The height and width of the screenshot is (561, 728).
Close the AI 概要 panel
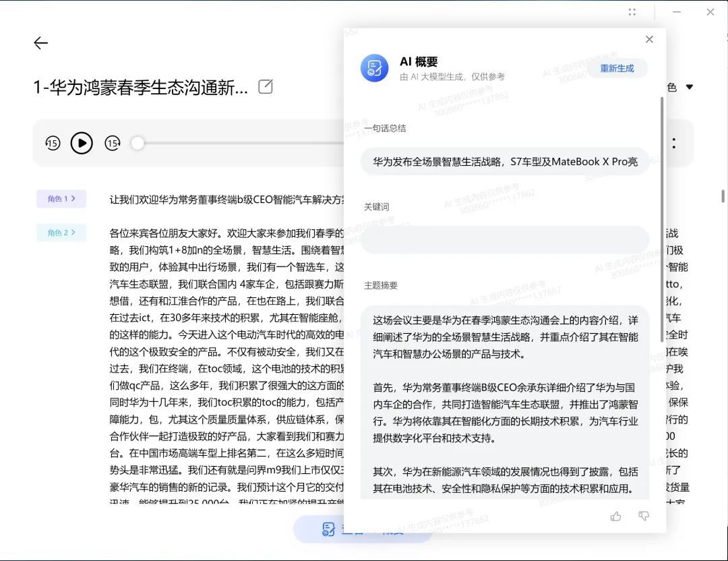[x=650, y=40]
